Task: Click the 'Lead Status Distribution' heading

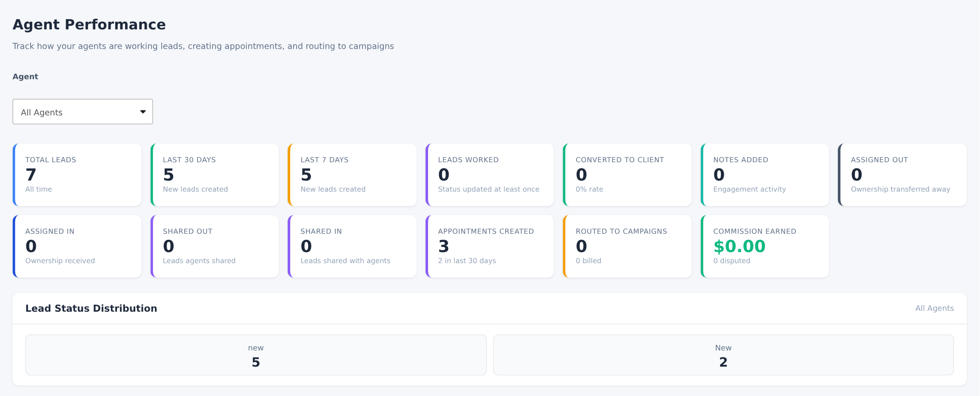Action: point(91,308)
